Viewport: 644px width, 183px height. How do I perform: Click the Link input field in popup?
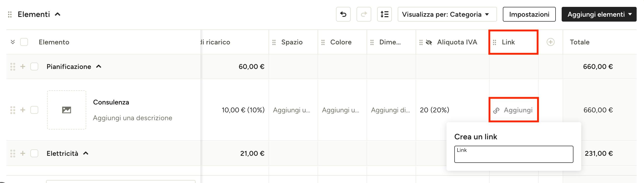click(x=514, y=154)
